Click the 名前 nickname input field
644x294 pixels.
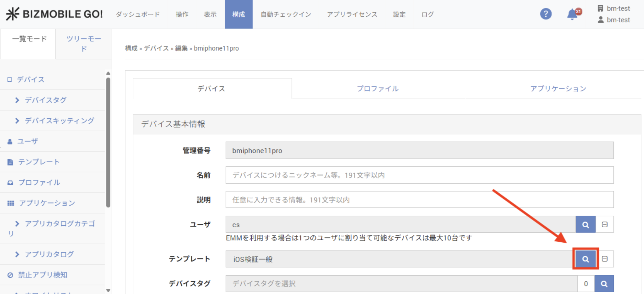[419, 175]
